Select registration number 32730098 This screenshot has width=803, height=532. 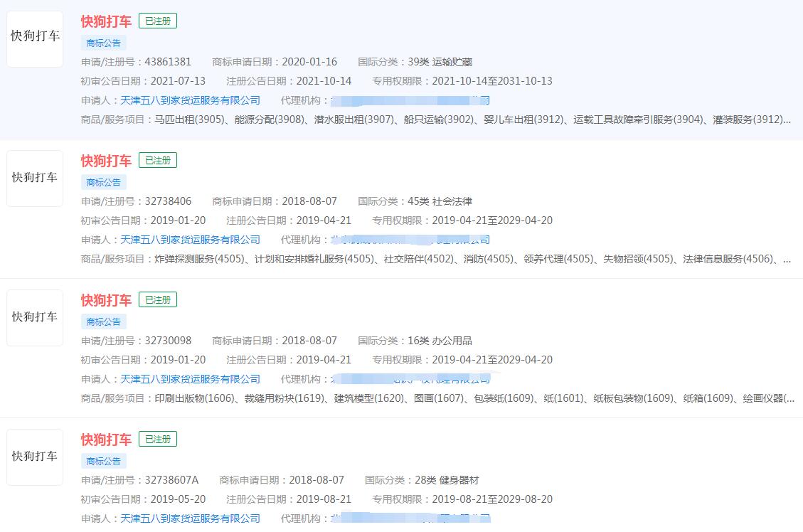[x=168, y=341]
